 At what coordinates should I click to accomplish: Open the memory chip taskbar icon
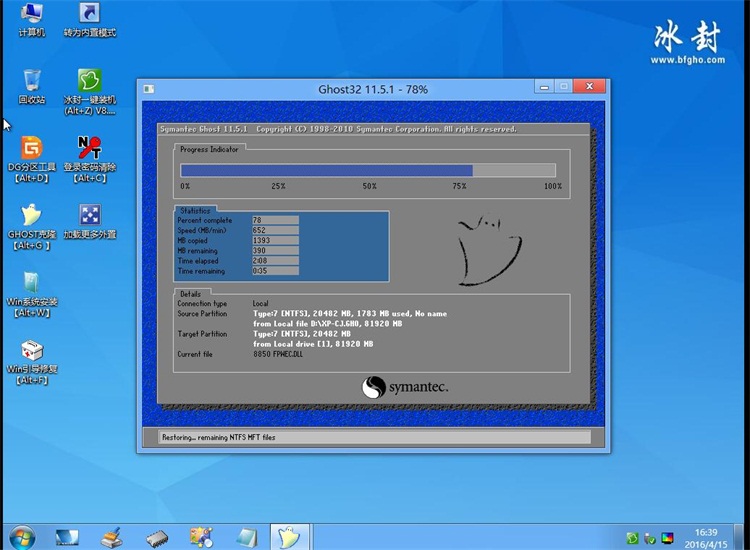(x=157, y=538)
